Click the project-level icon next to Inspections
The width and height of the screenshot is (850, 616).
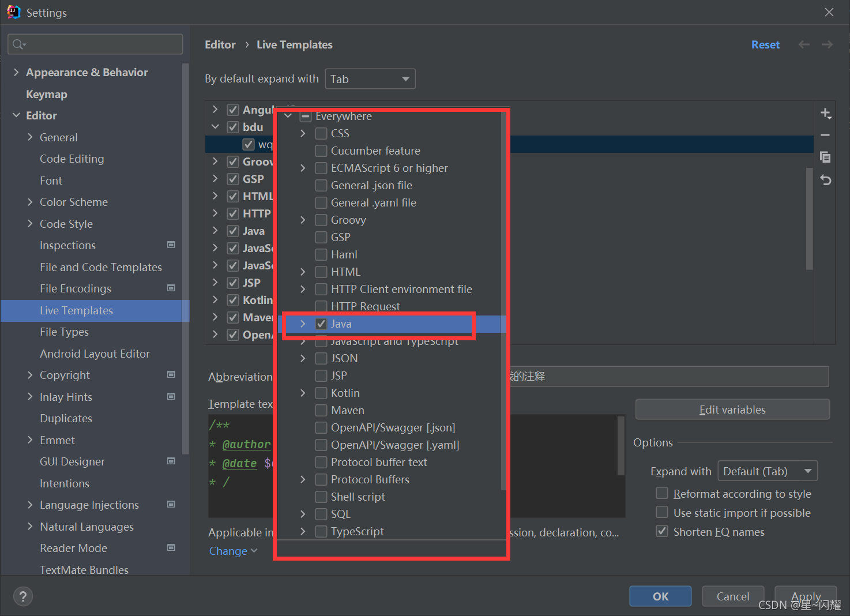[x=171, y=245]
